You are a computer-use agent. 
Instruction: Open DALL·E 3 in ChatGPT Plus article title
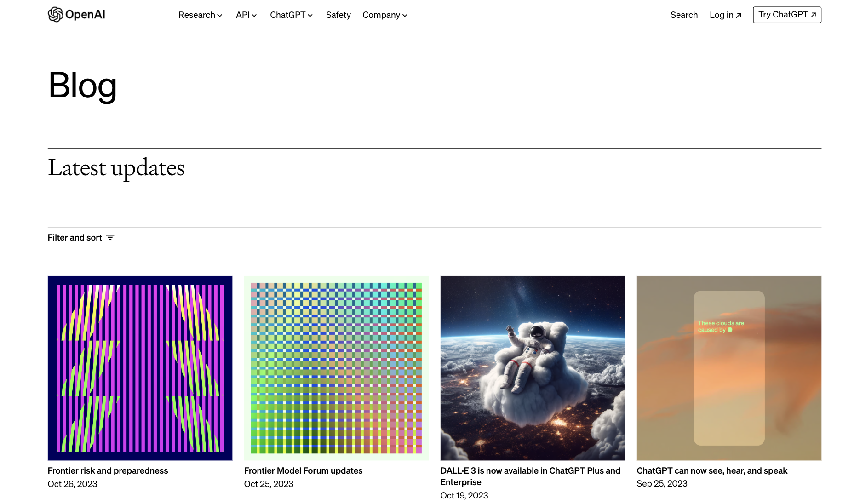point(530,476)
